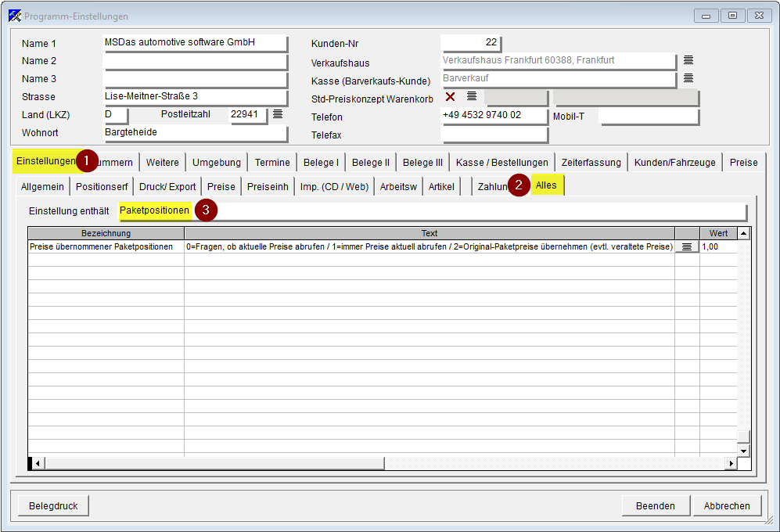Click the Einstellung enthält search field
780x532 pixels.
(433, 211)
